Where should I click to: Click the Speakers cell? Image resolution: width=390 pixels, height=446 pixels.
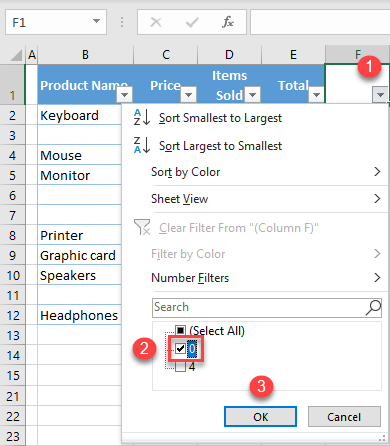pyautogui.click(x=79, y=275)
